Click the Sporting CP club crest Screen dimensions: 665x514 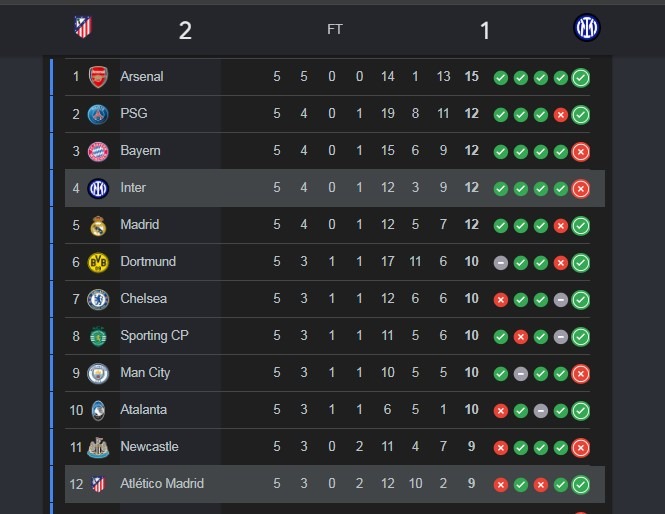[98, 336]
